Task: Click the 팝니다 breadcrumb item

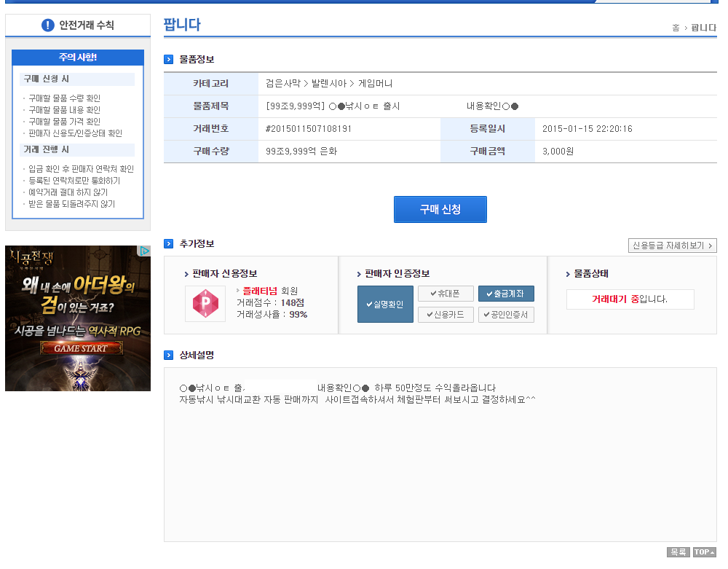Action: click(703, 28)
